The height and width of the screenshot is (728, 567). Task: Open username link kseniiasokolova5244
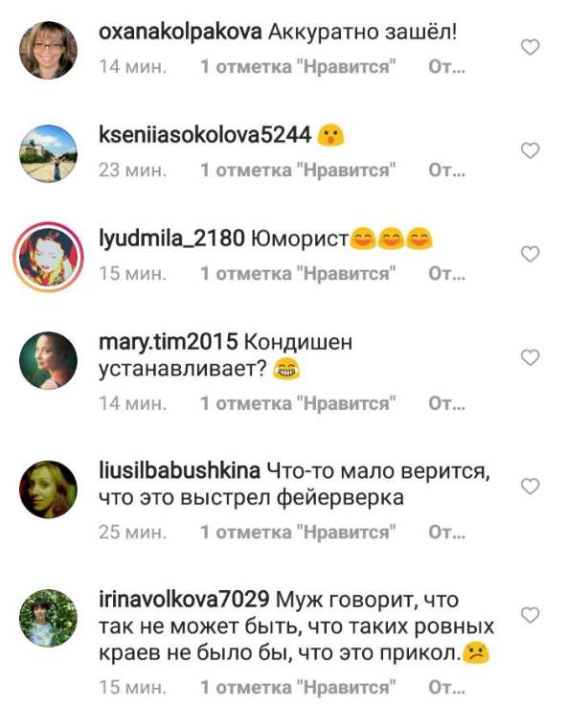click(x=205, y=136)
